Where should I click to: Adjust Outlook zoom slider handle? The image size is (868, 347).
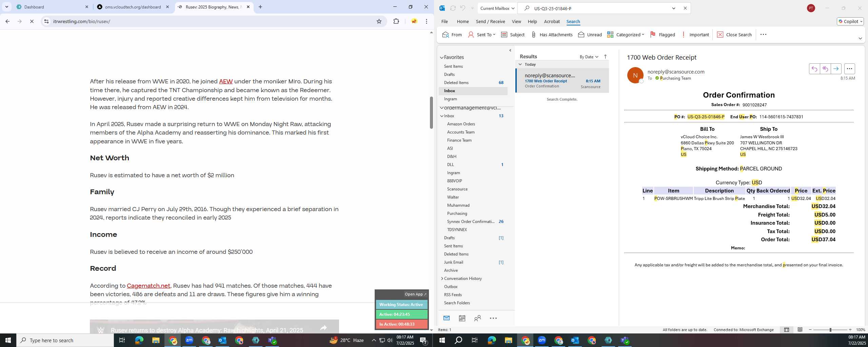pos(830,330)
